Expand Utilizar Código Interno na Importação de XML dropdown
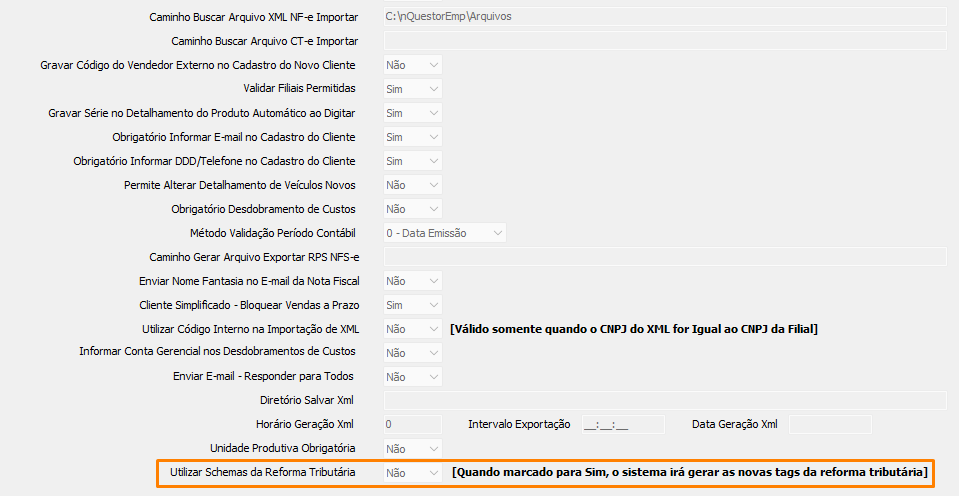This screenshot has width=959, height=496. [x=413, y=329]
